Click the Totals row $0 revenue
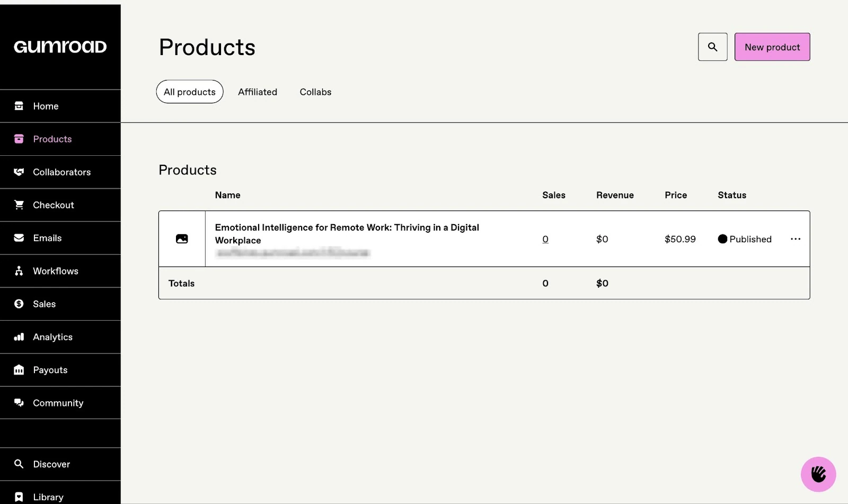The height and width of the screenshot is (504, 848). 602,284
